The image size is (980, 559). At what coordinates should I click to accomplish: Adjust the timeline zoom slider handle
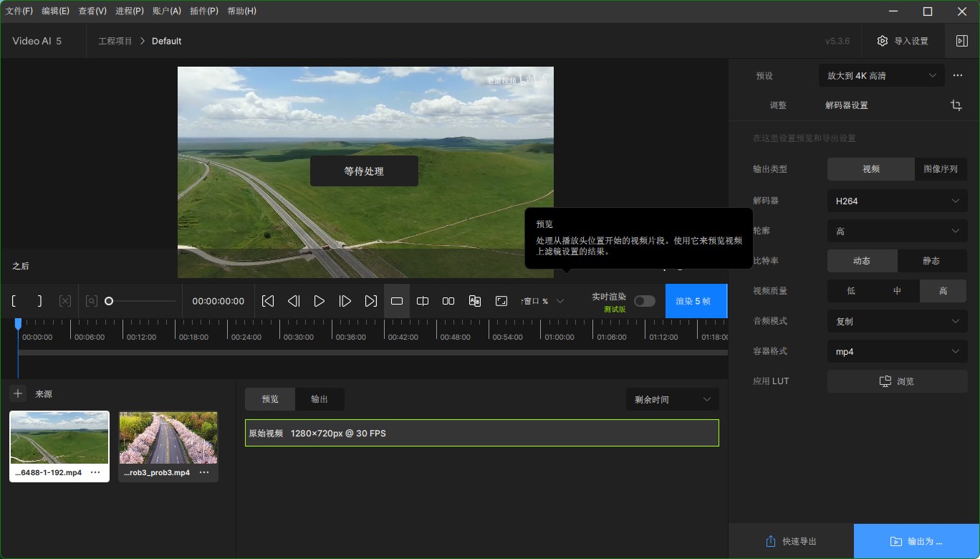[109, 301]
